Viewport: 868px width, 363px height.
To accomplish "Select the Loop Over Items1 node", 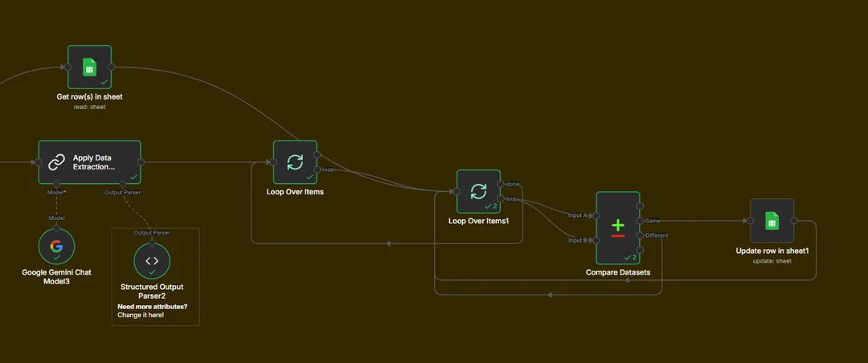I will click(x=478, y=191).
